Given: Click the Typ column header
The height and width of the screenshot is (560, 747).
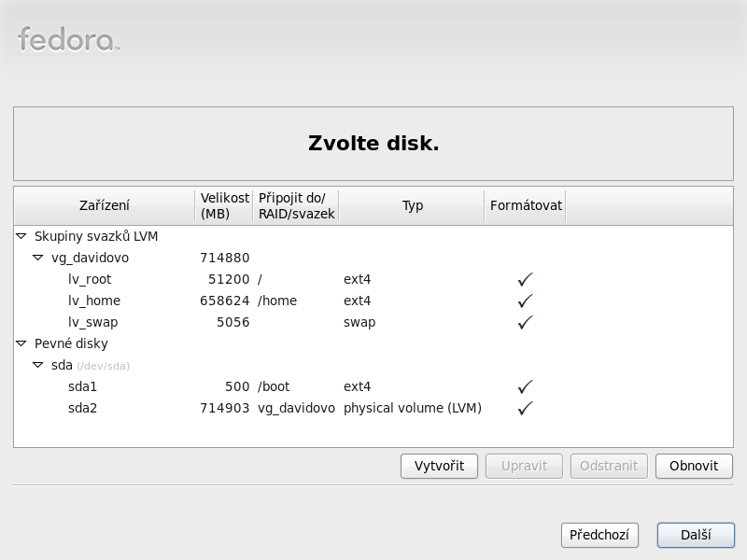Looking at the screenshot, I should [x=412, y=206].
